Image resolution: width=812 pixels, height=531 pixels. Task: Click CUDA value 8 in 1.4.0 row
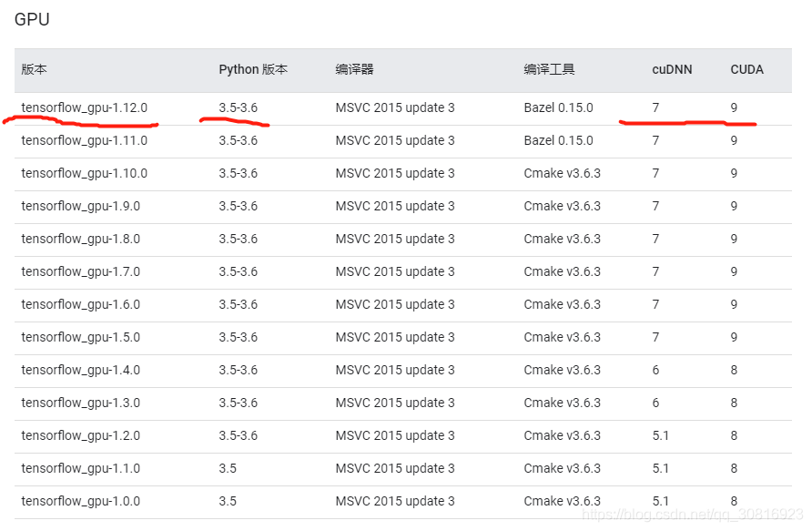click(734, 370)
